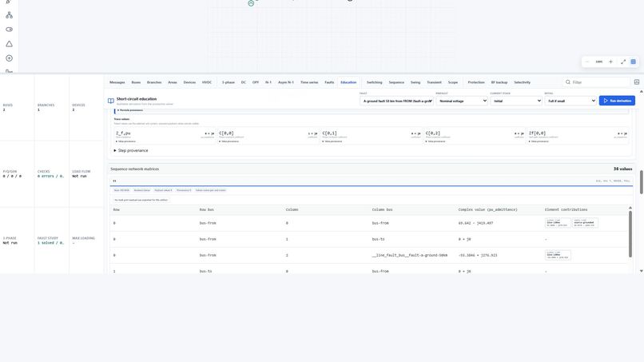Click the canvas zoom percentage readout

point(598,62)
